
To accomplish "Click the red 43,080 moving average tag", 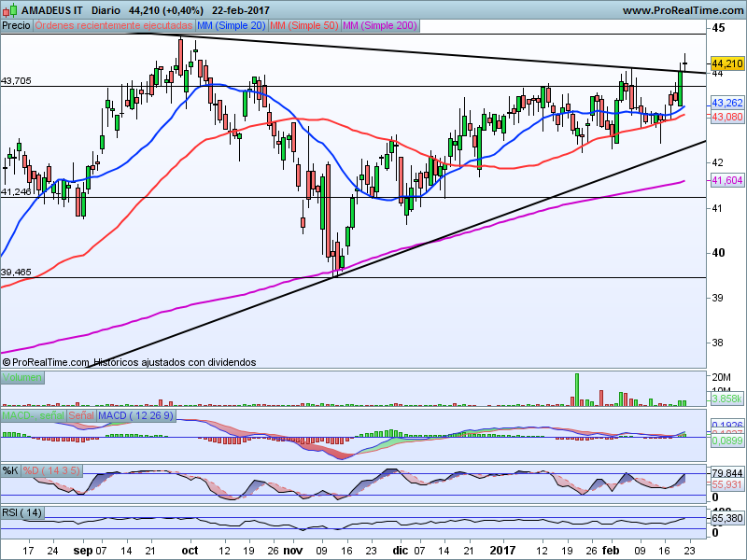I will 727,117.
